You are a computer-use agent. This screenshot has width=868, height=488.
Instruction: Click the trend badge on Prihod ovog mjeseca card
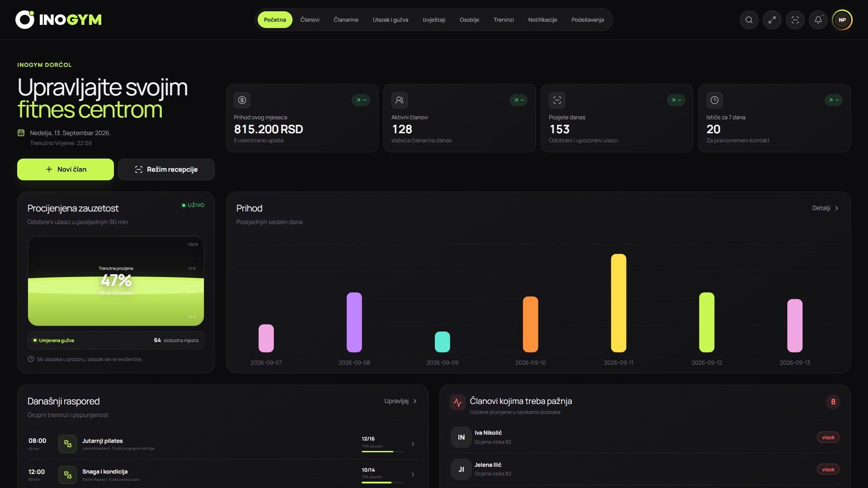[361, 100]
